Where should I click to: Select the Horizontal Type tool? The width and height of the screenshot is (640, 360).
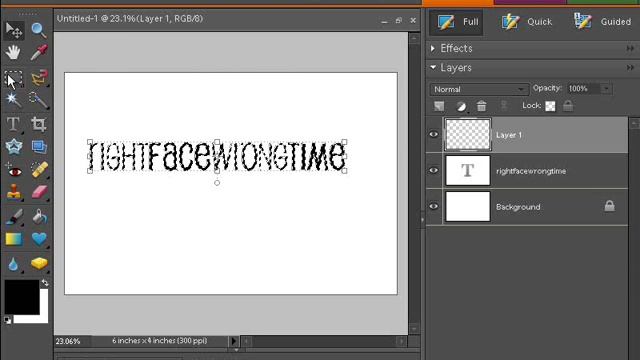pos(13,124)
